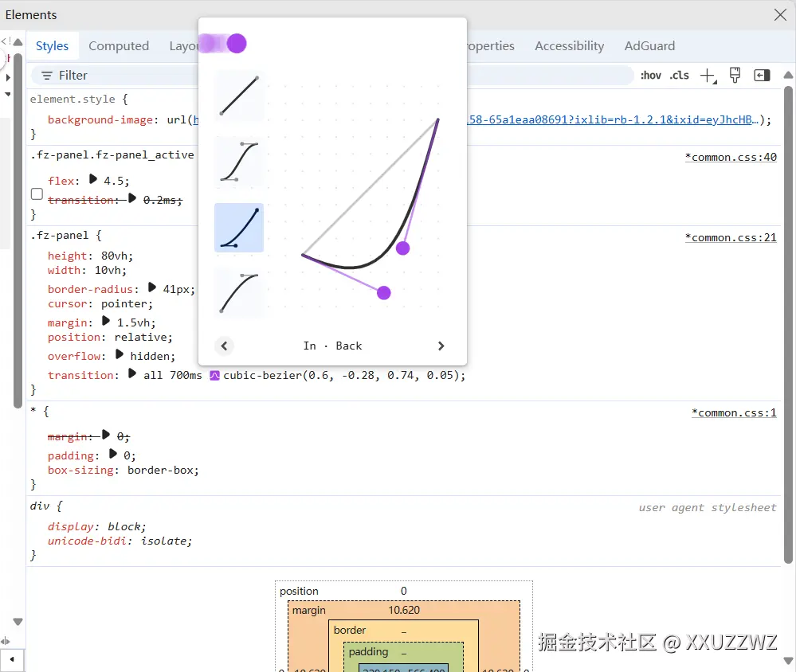Click the margin 10.620 top value in box model

(x=404, y=610)
